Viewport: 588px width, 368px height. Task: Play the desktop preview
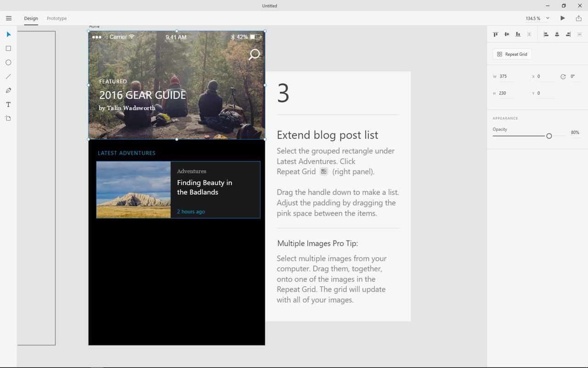click(563, 18)
